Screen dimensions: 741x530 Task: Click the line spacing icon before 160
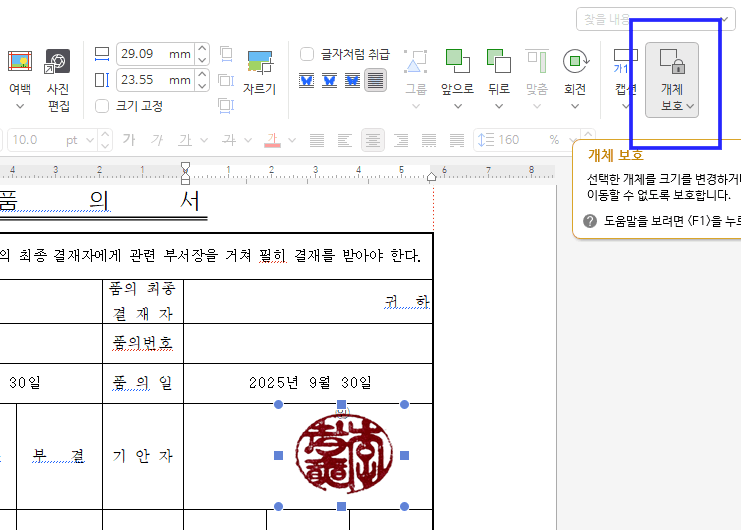pyautogui.click(x=486, y=140)
